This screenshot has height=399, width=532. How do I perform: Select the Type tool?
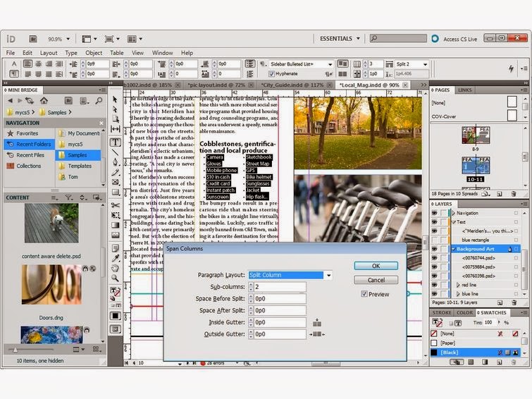[116, 142]
